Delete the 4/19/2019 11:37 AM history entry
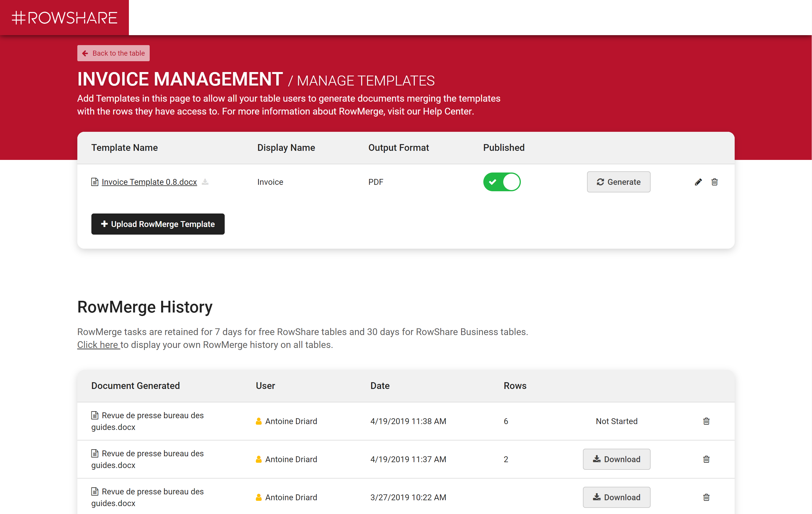Screen dimensions: 812x514 [707, 460]
